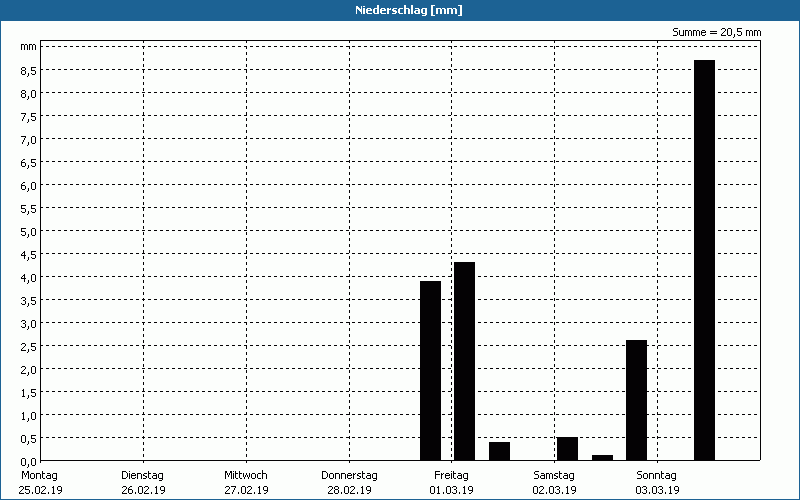The width and height of the screenshot is (800, 500).
Task: Click the 7,0 y-axis value
Action: pos(29,140)
